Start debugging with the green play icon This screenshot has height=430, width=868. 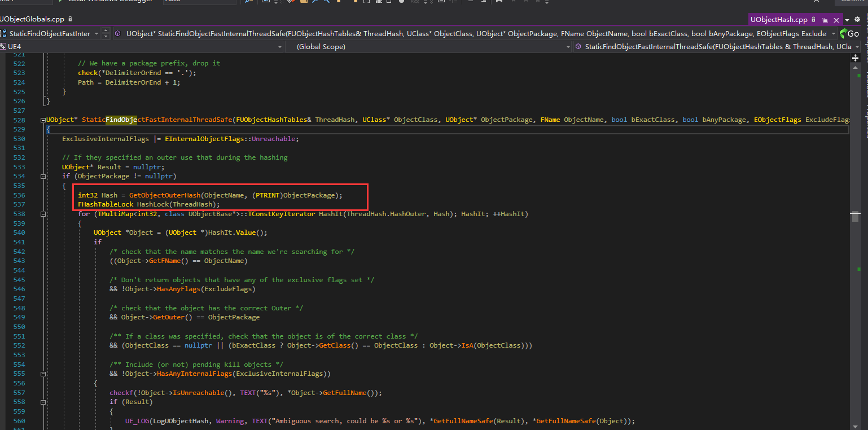60,2
